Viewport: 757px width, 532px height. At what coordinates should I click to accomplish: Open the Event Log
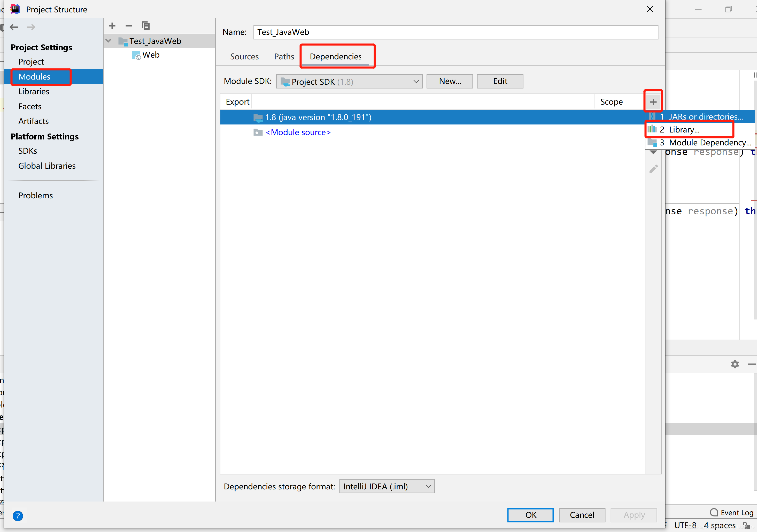tap(732, 513)
